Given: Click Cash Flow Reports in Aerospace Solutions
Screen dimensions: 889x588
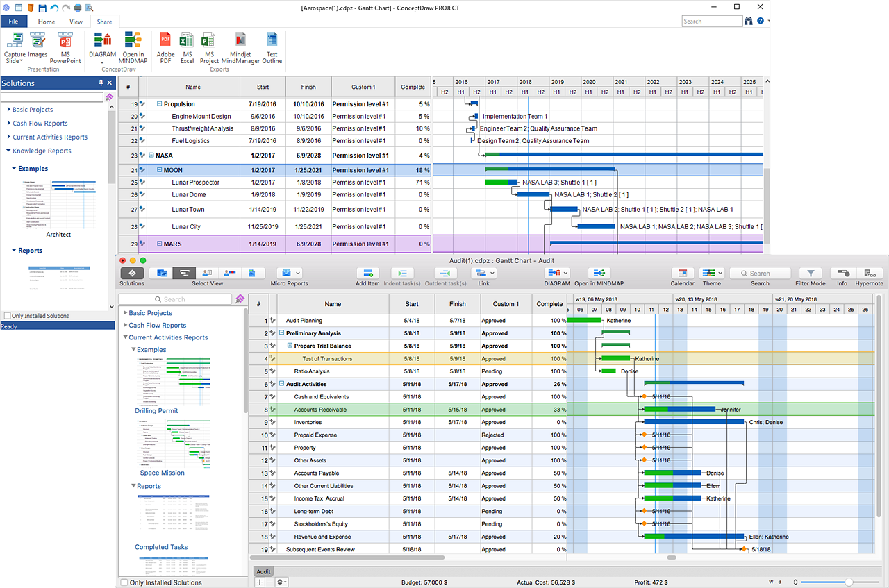Looking at the screenshot, I should coord(40,124).
